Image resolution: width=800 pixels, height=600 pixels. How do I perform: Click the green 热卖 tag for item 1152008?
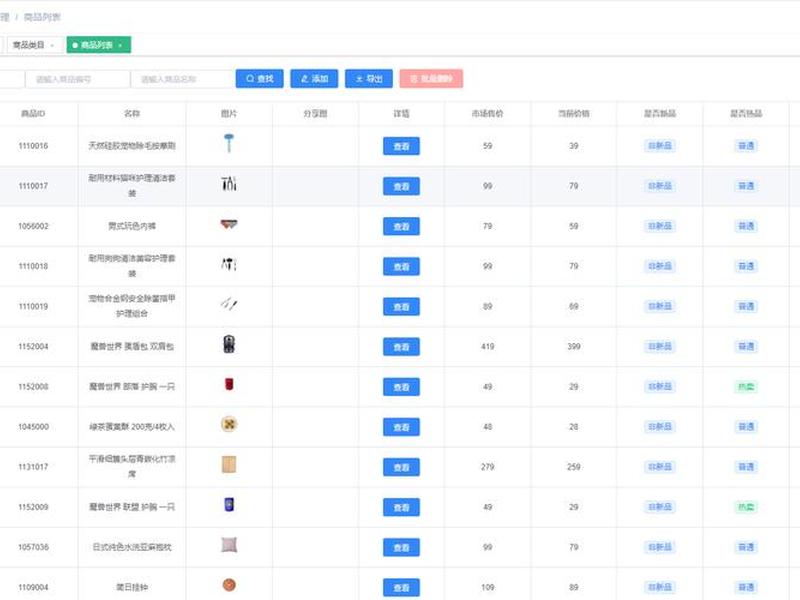pyautogui.click(x=746, y=387)
